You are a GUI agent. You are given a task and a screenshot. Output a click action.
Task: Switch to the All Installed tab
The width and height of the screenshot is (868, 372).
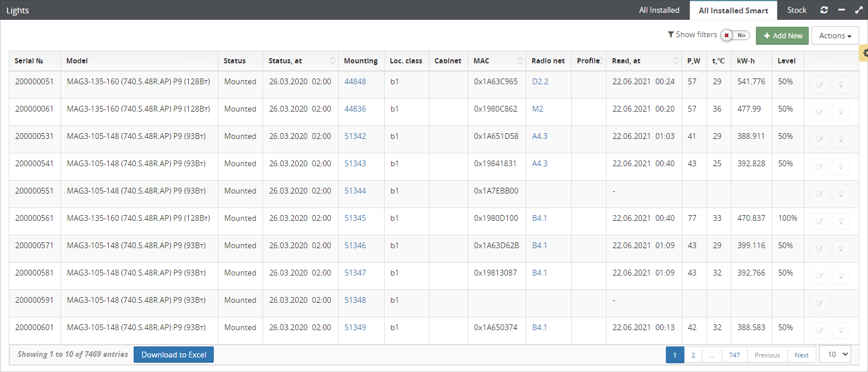(x=659, y=10)
